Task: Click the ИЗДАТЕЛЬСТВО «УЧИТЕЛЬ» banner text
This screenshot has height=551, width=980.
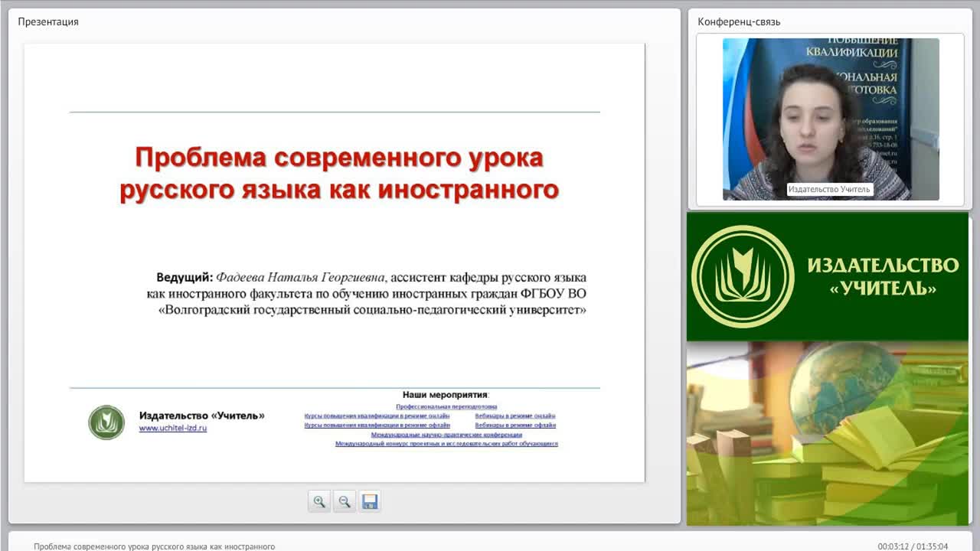Action: point(883,277)
